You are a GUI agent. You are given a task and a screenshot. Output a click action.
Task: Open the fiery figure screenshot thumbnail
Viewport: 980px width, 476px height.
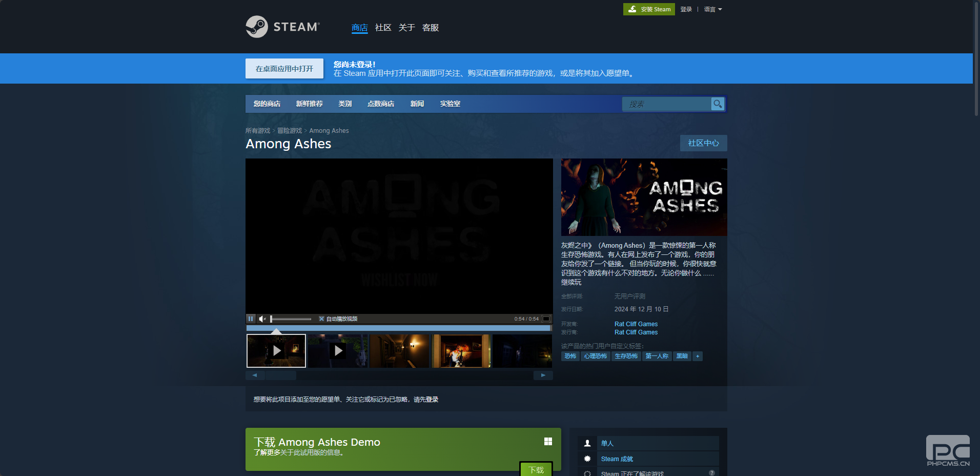461,351
